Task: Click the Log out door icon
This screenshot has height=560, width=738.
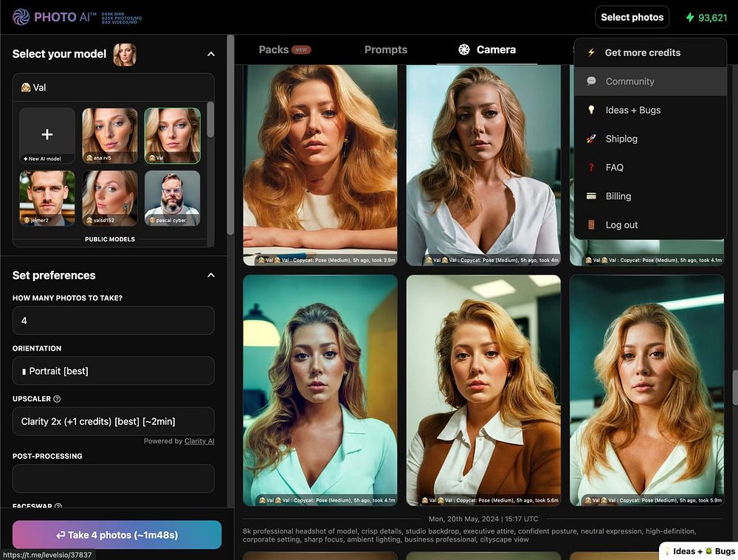Action: 591,224
